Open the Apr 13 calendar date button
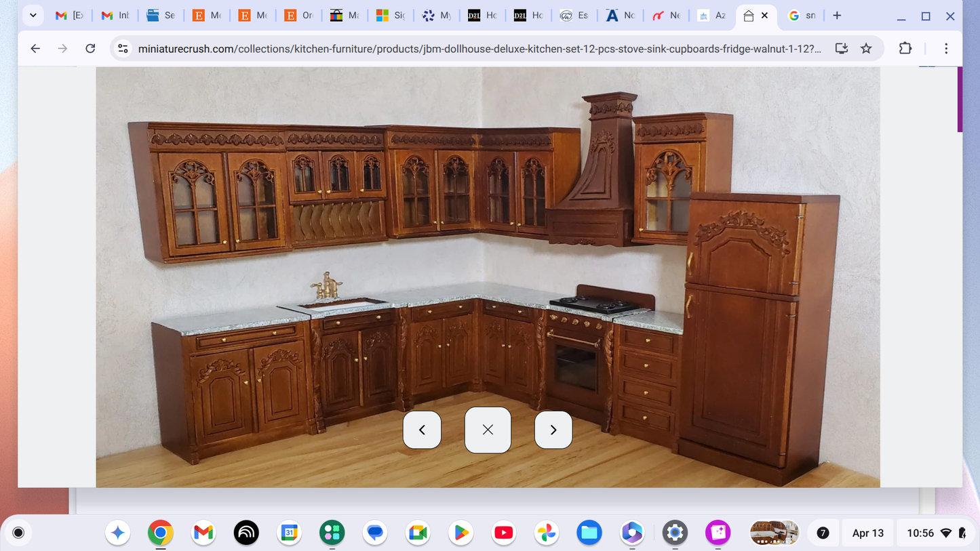The width and height of the screenshot is (980, 551). (868, 533)
